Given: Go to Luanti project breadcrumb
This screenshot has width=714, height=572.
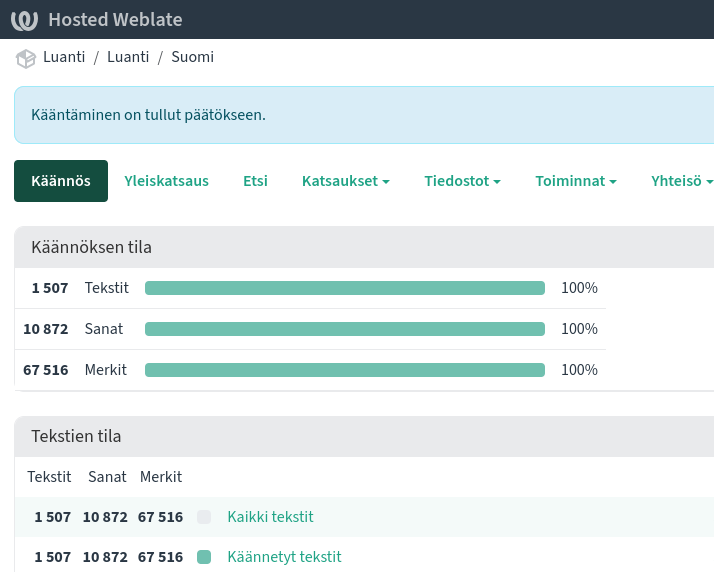Looking at the screenshot, I should pos(64,57).
